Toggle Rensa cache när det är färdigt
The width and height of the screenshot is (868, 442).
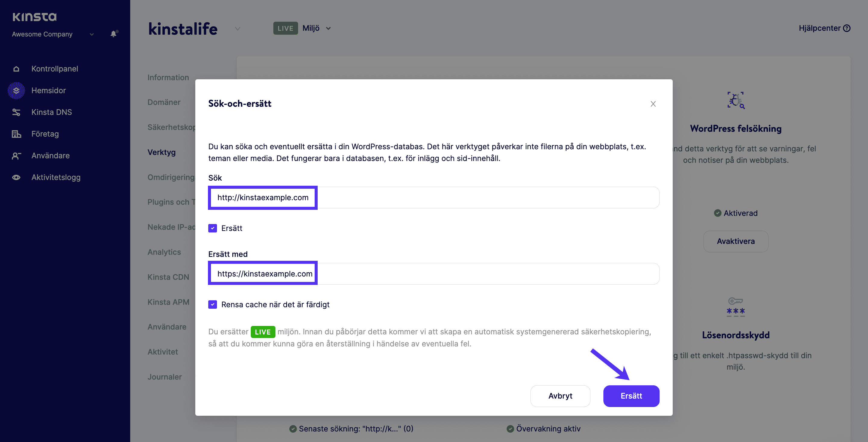(212, 305)
